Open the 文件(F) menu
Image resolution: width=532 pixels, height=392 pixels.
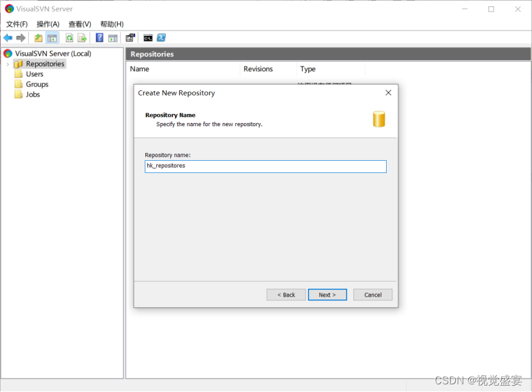point(17,24)
